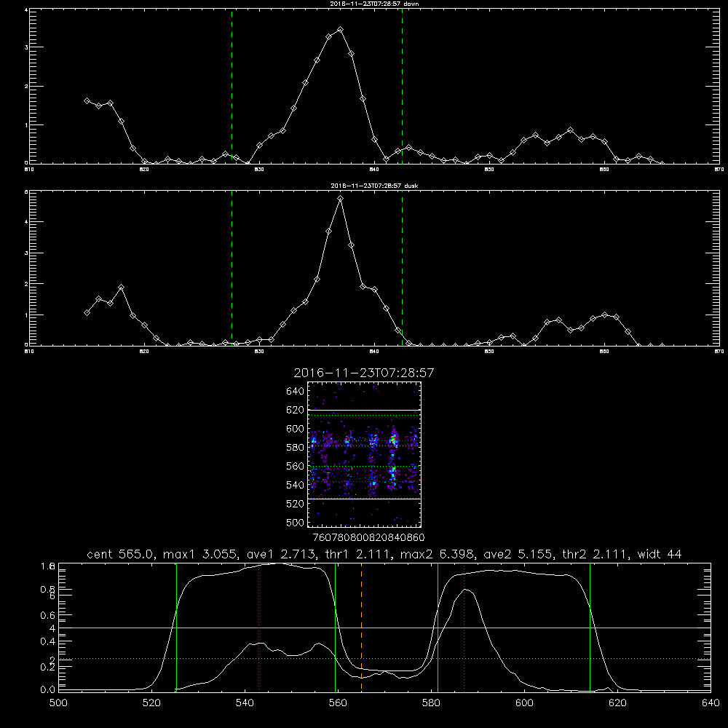Click the orange dashed center line at 565

[x=361, y=627]
